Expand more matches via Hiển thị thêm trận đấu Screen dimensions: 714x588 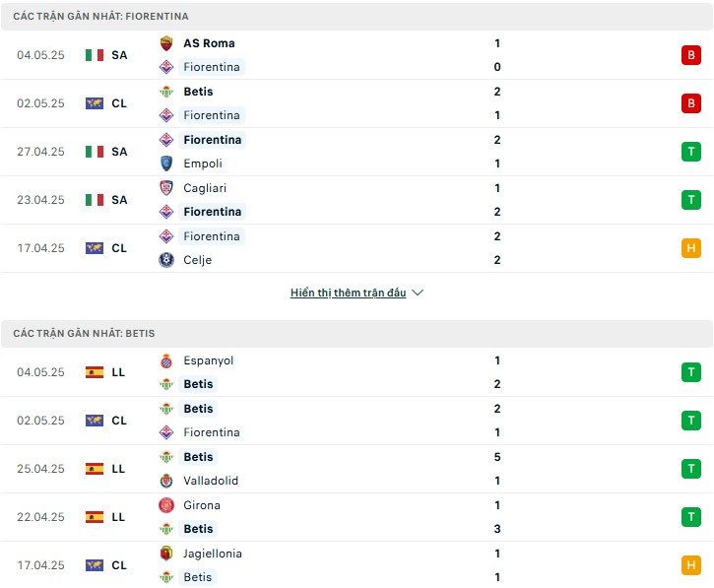pos(348,293)
